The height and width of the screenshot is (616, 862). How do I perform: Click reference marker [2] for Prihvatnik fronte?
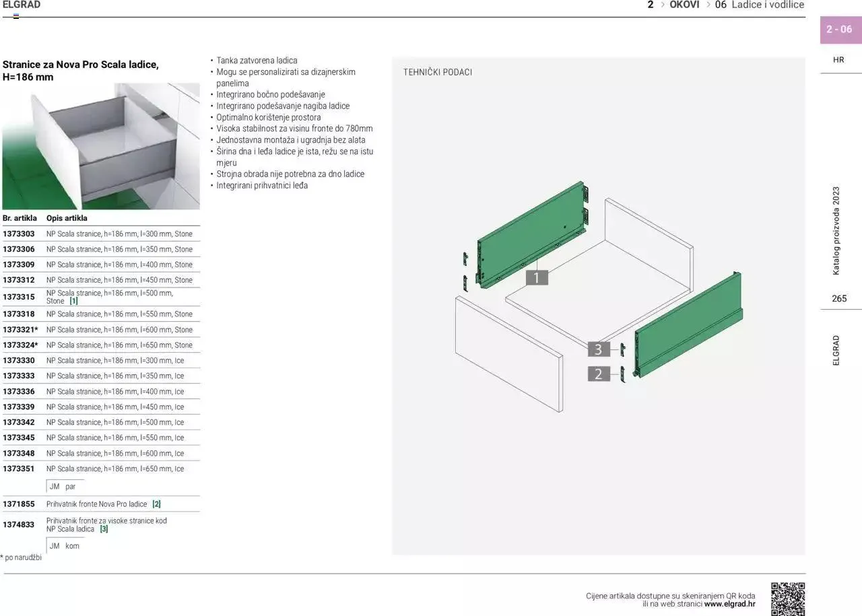click(156, 504)
